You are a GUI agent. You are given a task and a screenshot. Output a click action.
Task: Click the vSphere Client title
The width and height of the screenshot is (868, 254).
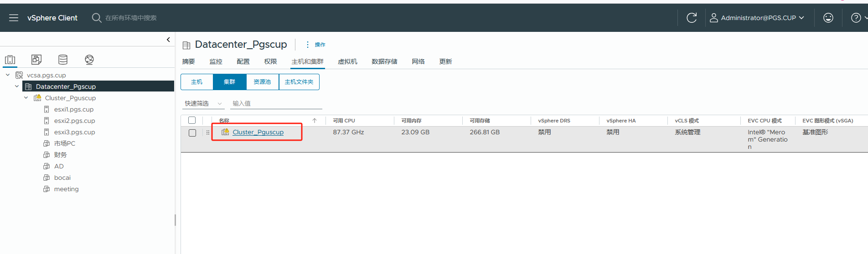[x=52, y=18]
